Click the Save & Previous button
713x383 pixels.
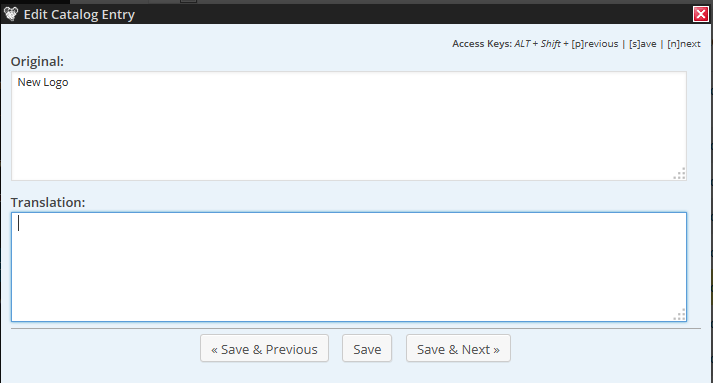264,348
